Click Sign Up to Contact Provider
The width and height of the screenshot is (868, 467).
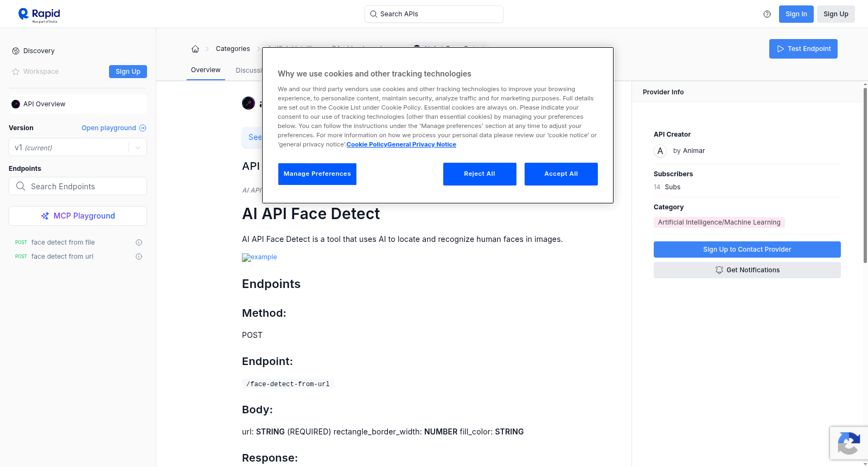coord(747,250)
